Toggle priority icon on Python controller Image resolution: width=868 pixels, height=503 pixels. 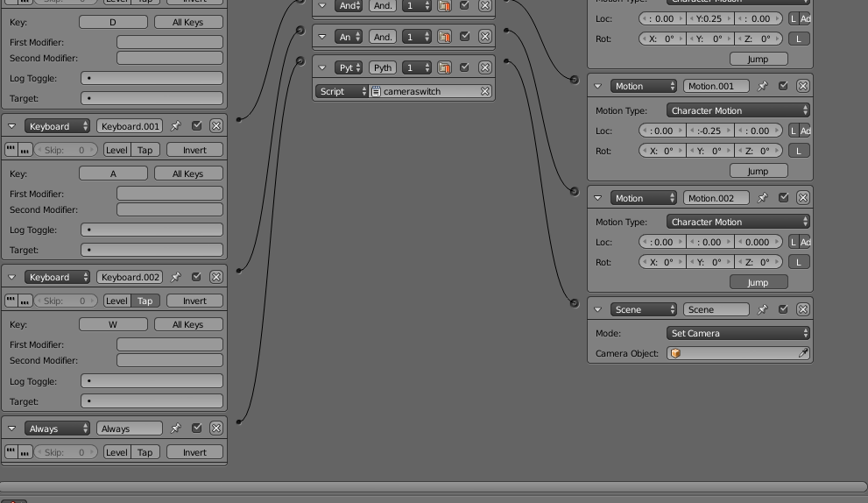(x=445, y=67)
